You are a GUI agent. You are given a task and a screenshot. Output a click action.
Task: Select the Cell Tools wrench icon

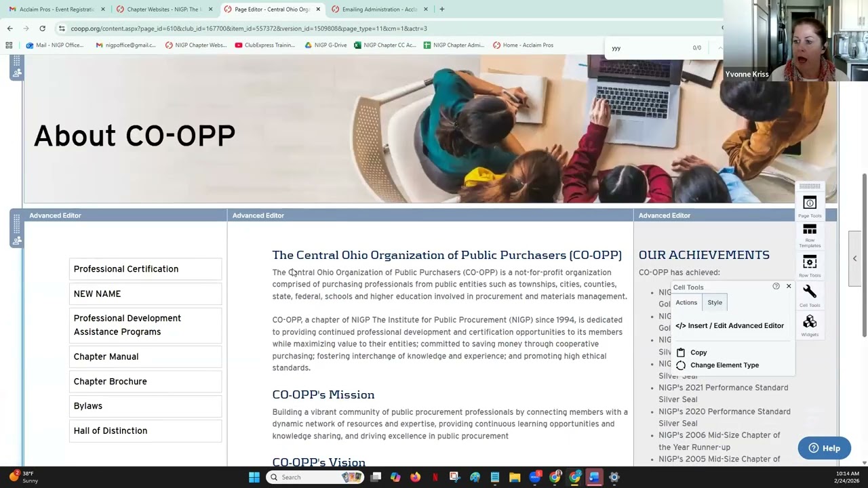(810, 291)
